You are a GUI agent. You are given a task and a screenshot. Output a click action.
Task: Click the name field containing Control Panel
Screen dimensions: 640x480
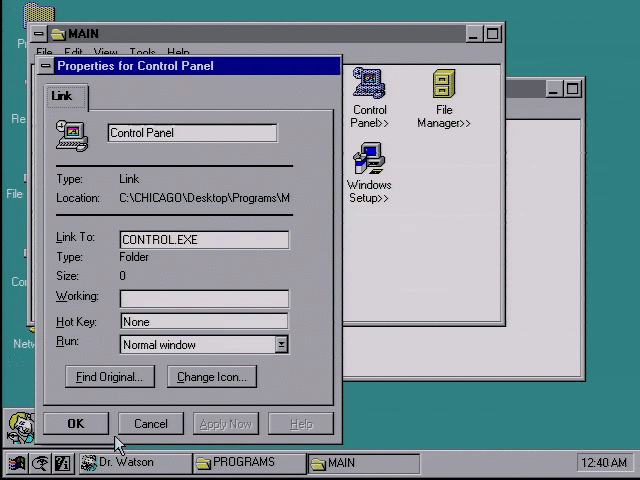192,133
